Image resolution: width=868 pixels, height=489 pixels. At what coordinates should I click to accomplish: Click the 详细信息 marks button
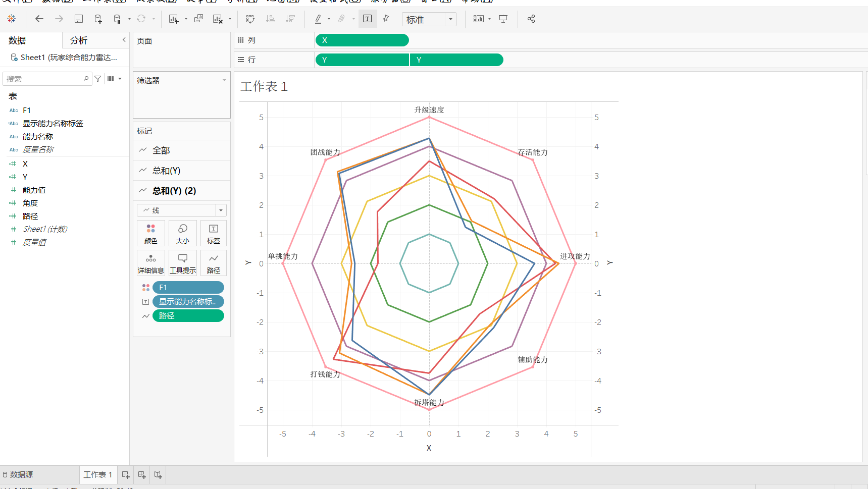click(x=151, y=263)
